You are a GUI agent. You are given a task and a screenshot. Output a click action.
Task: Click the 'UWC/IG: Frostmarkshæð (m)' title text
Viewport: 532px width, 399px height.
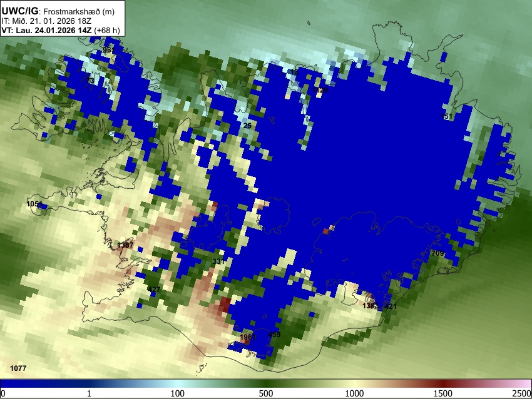[58, 11]
